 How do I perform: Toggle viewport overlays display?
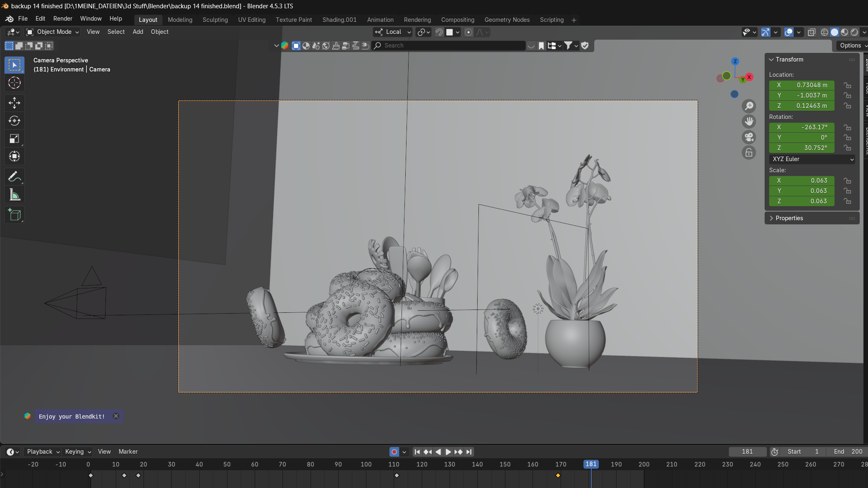(789, 32)
